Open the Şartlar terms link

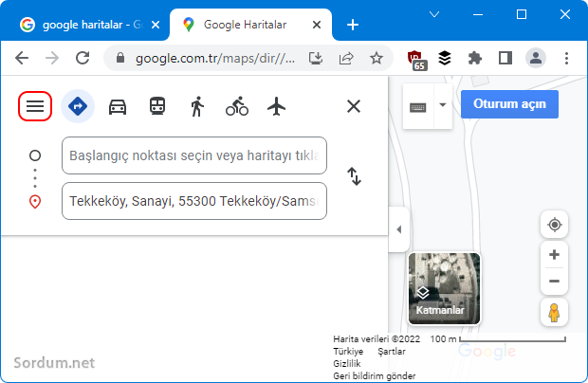392,352
